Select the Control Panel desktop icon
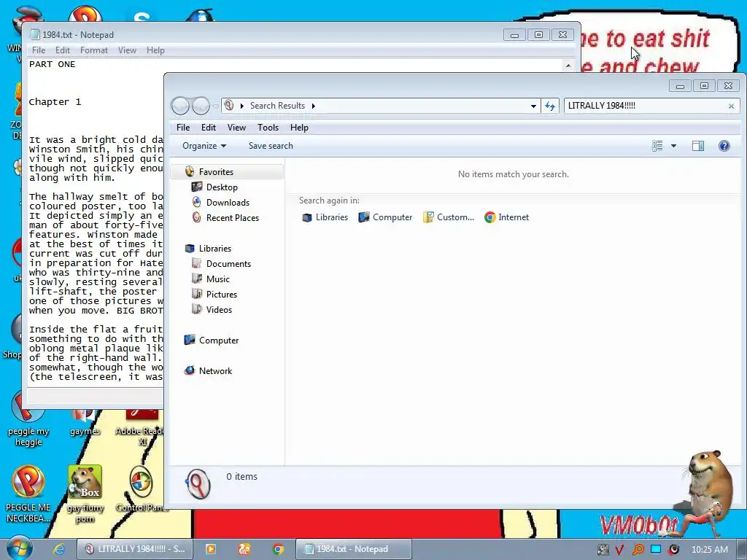This screenshot has width=747, height=560. click(142, 489)
